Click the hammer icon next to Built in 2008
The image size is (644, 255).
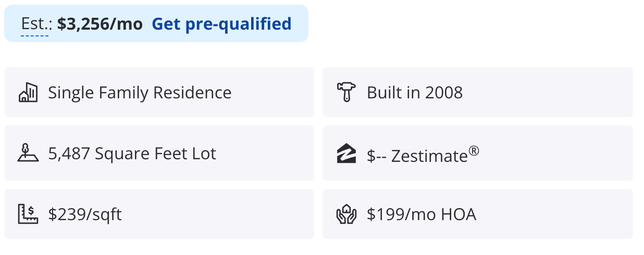[x=346, y=92]
